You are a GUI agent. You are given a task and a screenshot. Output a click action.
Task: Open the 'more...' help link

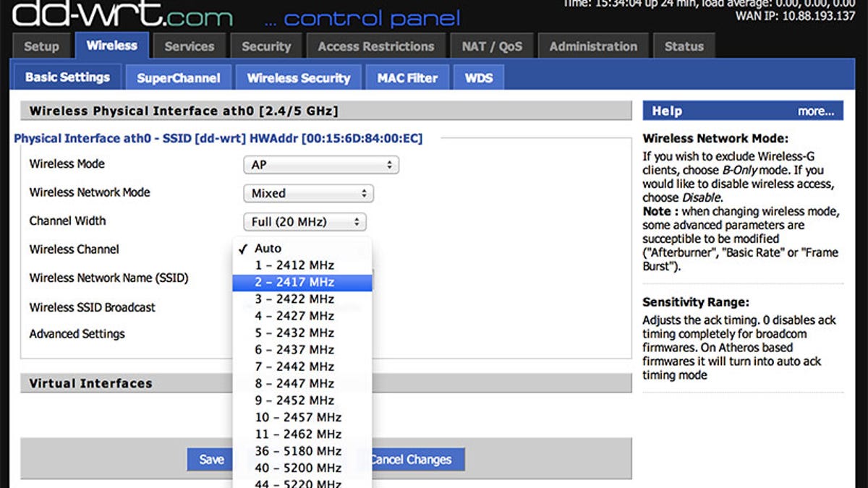[x=816, y=111]
